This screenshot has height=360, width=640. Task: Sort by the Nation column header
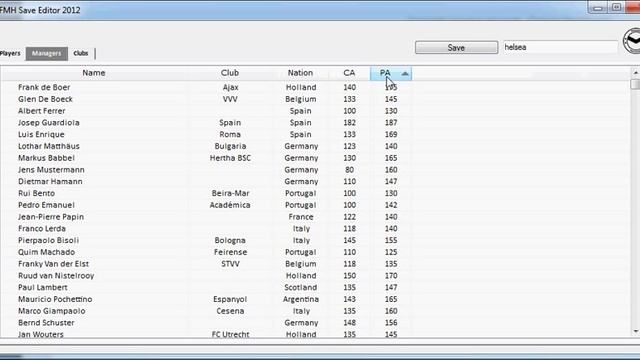click(300, 73)
